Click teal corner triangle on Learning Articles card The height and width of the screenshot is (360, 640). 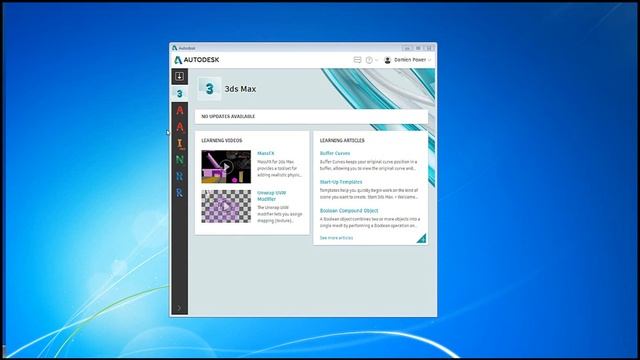tap(421, 238)
